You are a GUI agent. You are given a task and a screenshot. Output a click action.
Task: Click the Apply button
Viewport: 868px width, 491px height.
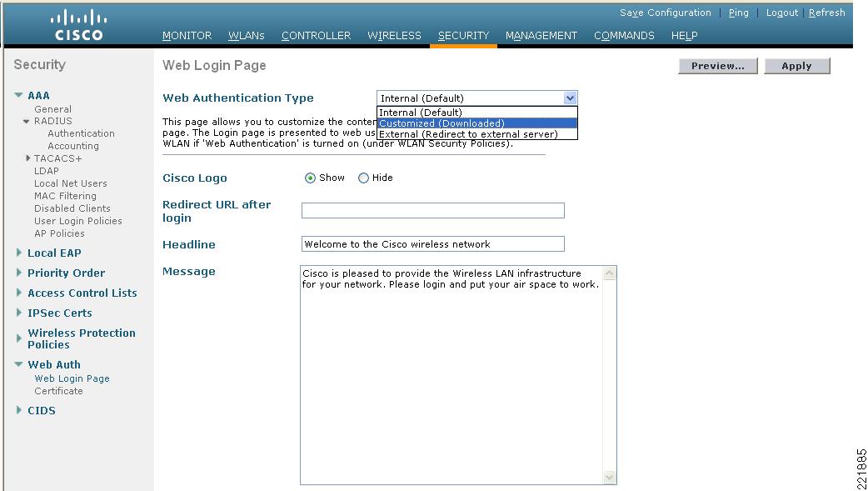[x=797, y=66]
